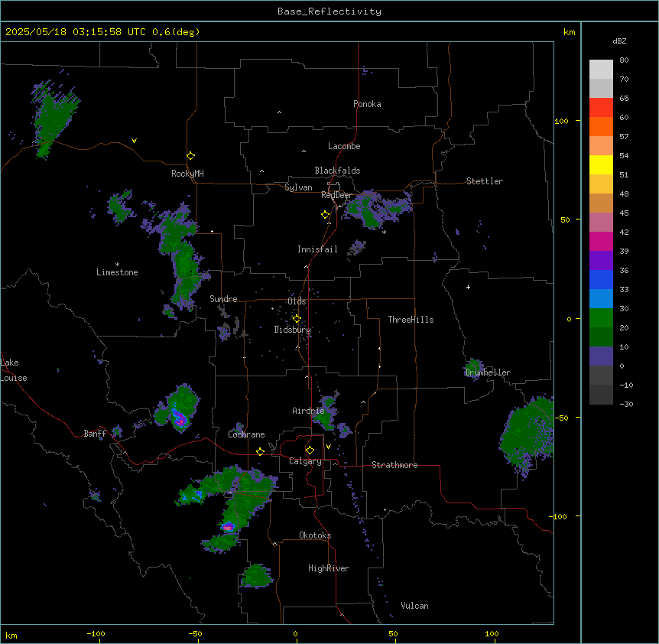Select the Ponoka map label
This screenshot has height=644, width=659.
(x=367, y=104)
